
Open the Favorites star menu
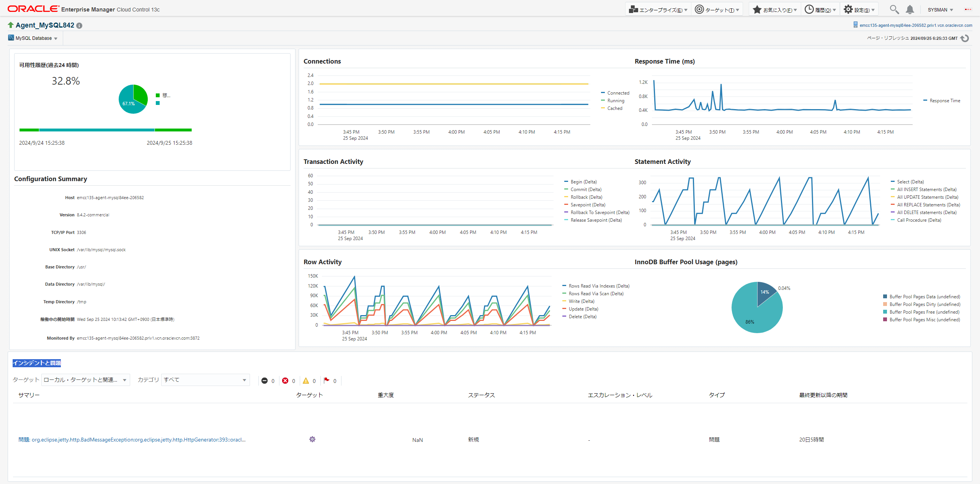[x=775, y=10]
